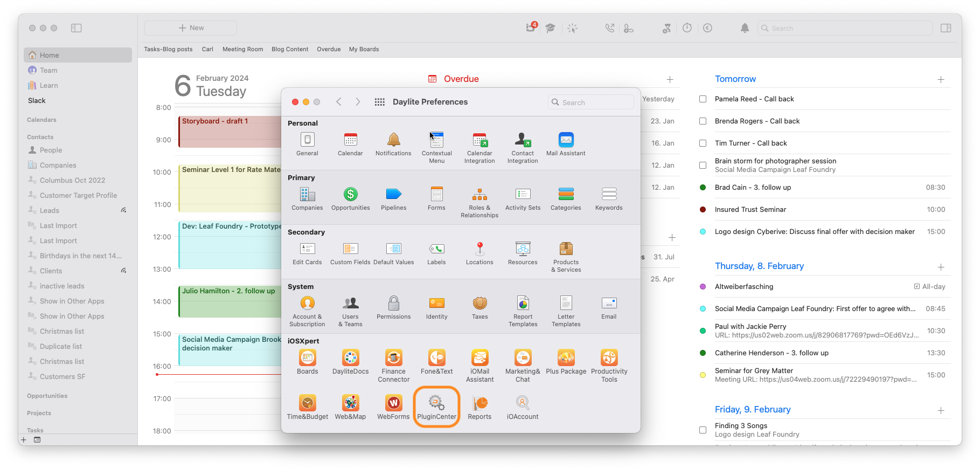Check off Brenda Rogers - Call back
The width and height of the screenshot is (980, 468).
tap(703, 121)
